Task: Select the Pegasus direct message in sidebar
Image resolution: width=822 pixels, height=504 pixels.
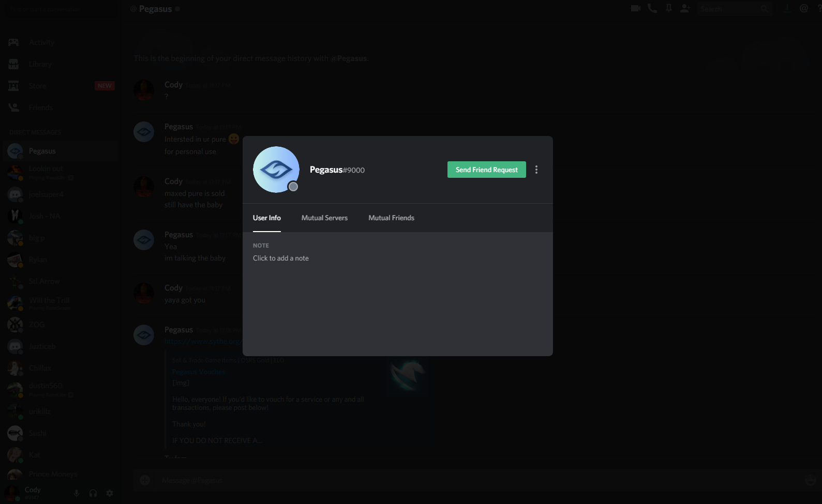Action: [61, 151]
